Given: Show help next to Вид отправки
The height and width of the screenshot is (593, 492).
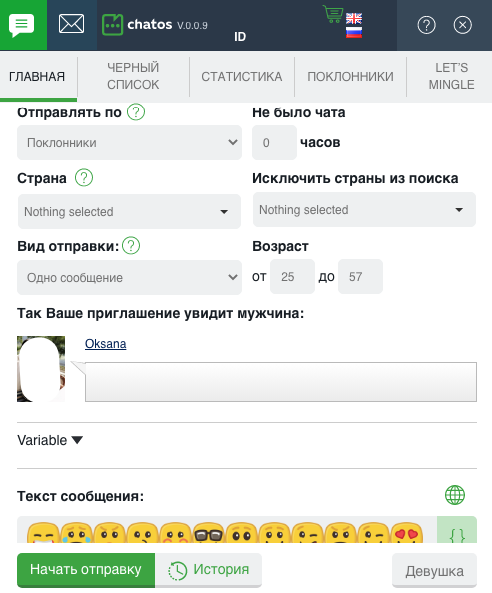Looking at the screenshot, I should tap(131, 246).
